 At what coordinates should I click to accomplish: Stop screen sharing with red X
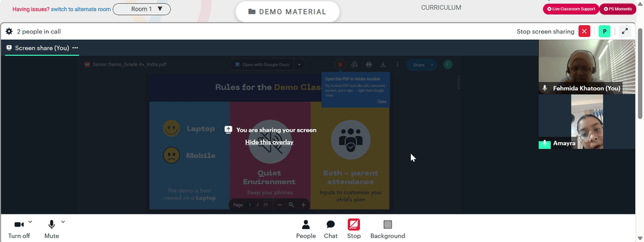click(x=584, y=31)
